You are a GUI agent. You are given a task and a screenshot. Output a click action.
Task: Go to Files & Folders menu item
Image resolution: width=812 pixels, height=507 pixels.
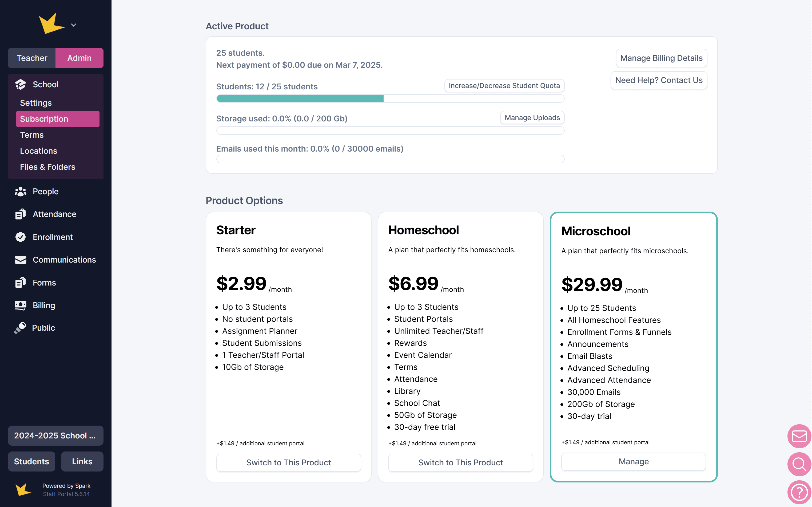pyautogui.click(x=47, y=167)
